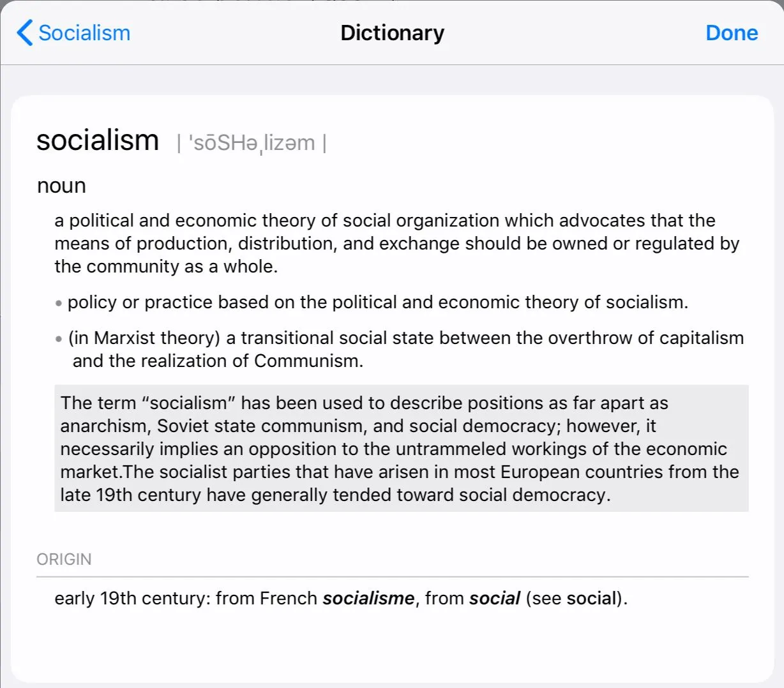Select the "policy or practice" sub-definition
The width and height of the screenshot is (784, 688).
[378, 302]
